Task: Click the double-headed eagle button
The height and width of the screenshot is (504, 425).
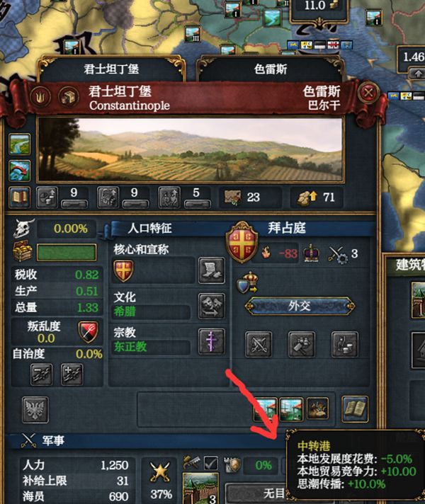Action: 35,409
